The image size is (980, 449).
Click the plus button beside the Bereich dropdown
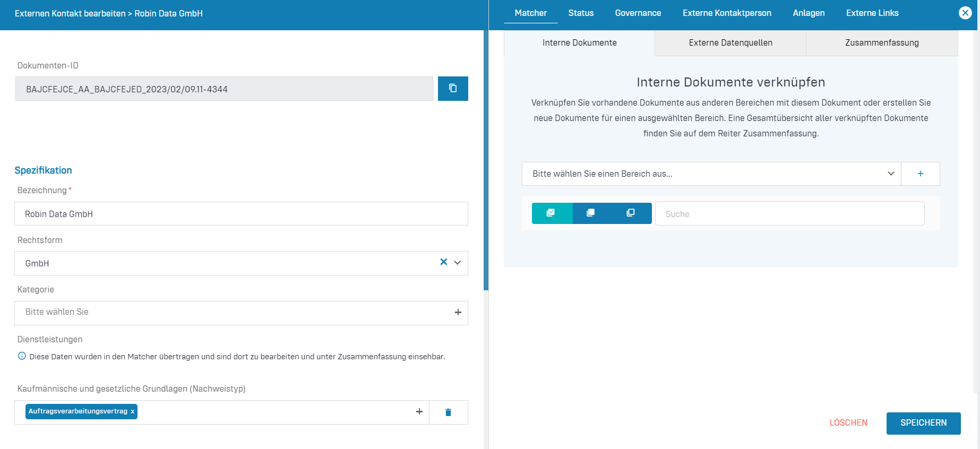coord(920,174)
